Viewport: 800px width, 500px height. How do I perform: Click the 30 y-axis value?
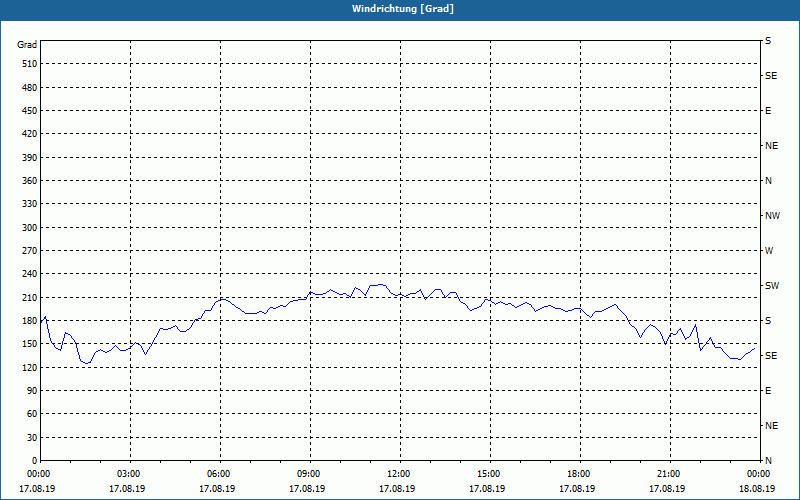point(32,437)
